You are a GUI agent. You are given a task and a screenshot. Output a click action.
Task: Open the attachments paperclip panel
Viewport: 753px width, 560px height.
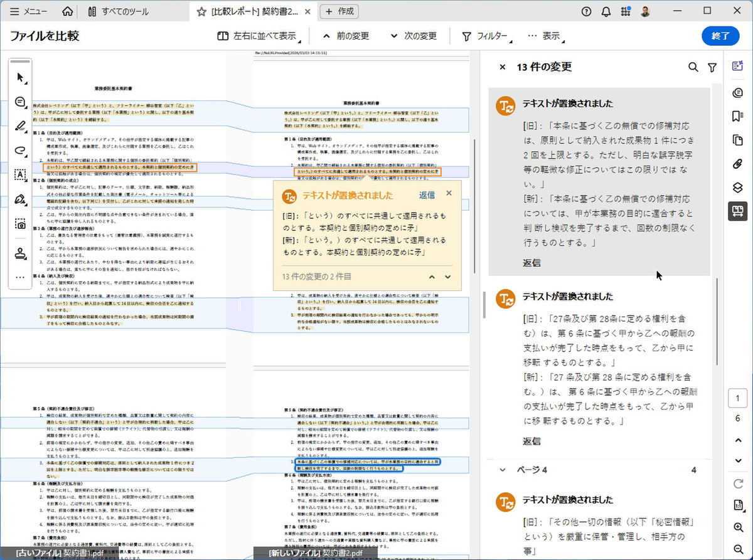tap(738, 164)
